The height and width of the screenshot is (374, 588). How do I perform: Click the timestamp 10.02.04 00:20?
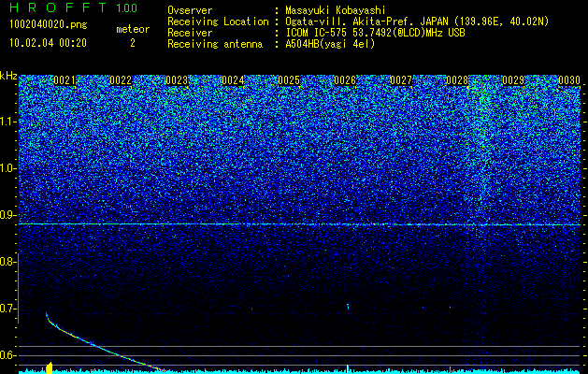[48, 43]
